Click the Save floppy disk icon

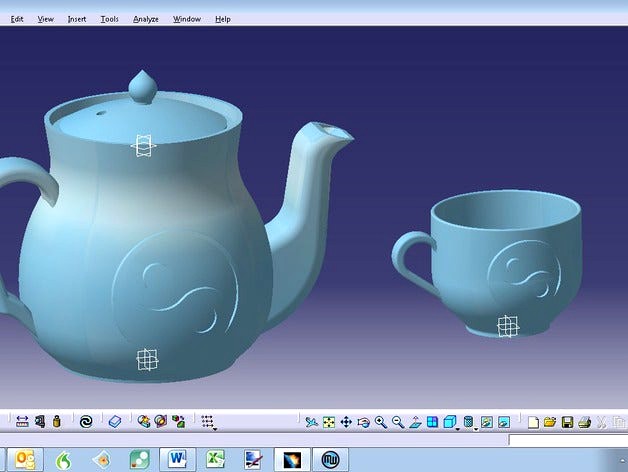coord(567,422)
